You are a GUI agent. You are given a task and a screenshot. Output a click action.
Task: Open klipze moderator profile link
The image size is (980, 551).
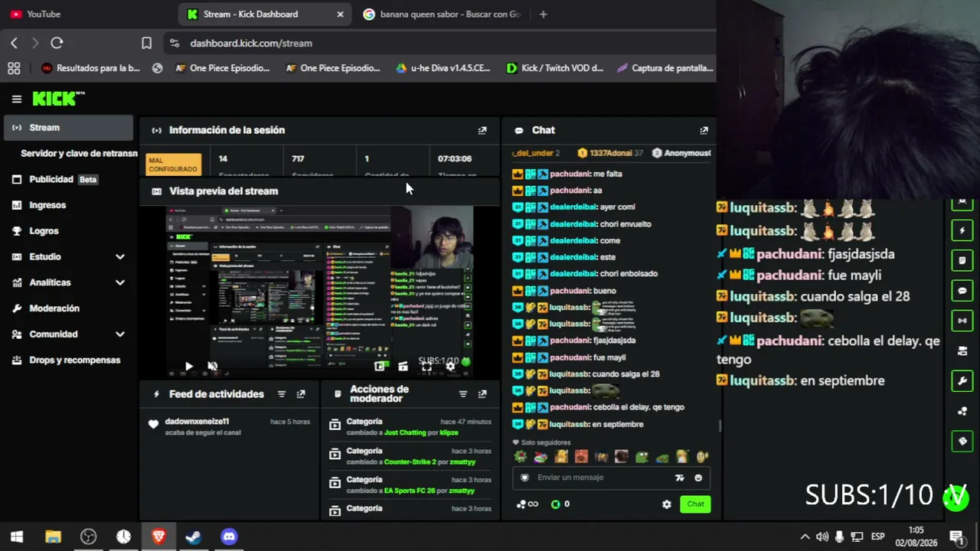click(449, 433)
